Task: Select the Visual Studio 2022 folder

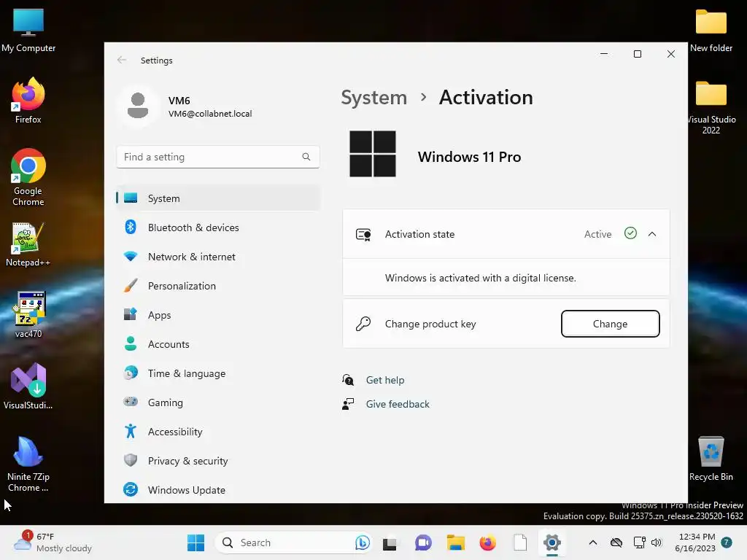Action: coord(711,108)
